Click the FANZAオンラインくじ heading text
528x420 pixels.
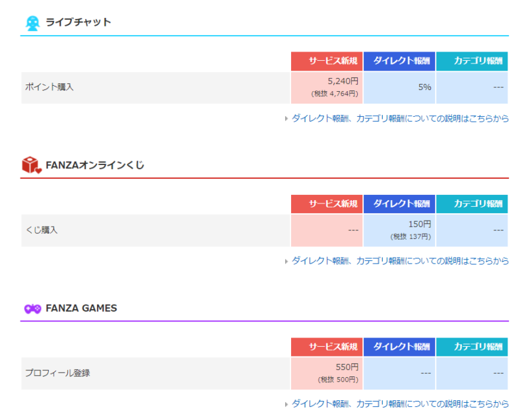pos(95,165)
